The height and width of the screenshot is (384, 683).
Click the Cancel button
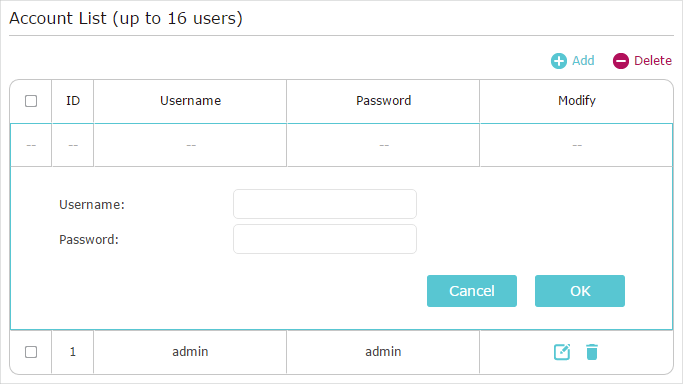tap(472, 291)
